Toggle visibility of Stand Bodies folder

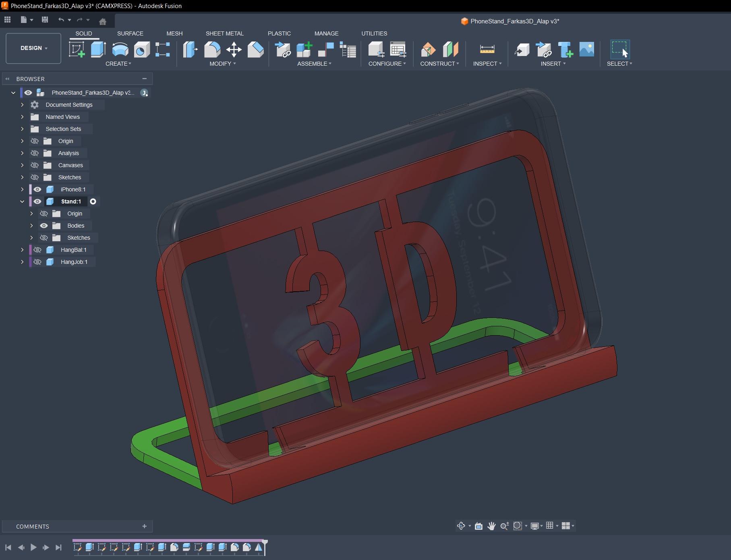pyautogui.click(x=44, y=226)
